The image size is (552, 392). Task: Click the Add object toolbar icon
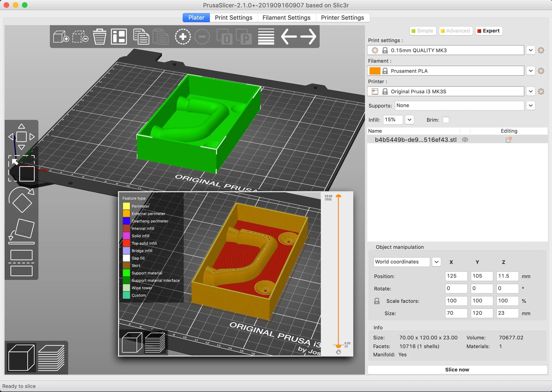pos(61,37)
